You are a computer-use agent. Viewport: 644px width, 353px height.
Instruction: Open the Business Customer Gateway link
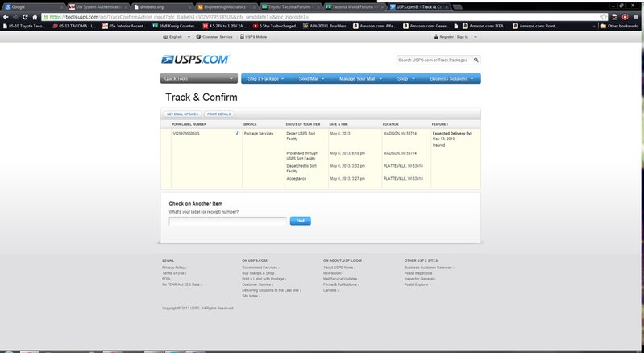(429, 268)
